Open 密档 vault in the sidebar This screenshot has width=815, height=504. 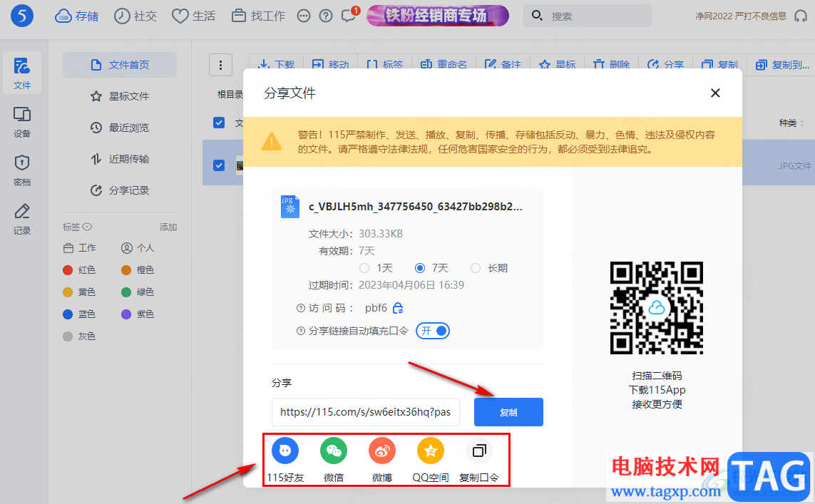(22, 170)
